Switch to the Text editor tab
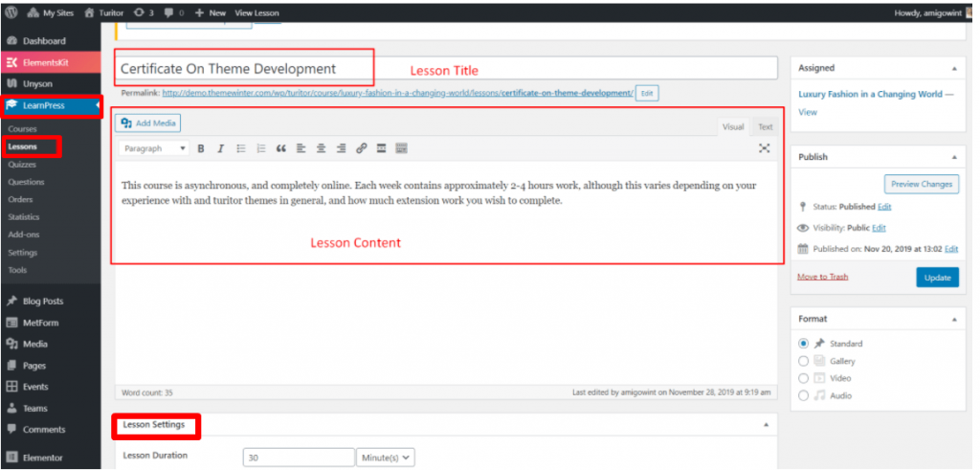 [766, 127]
